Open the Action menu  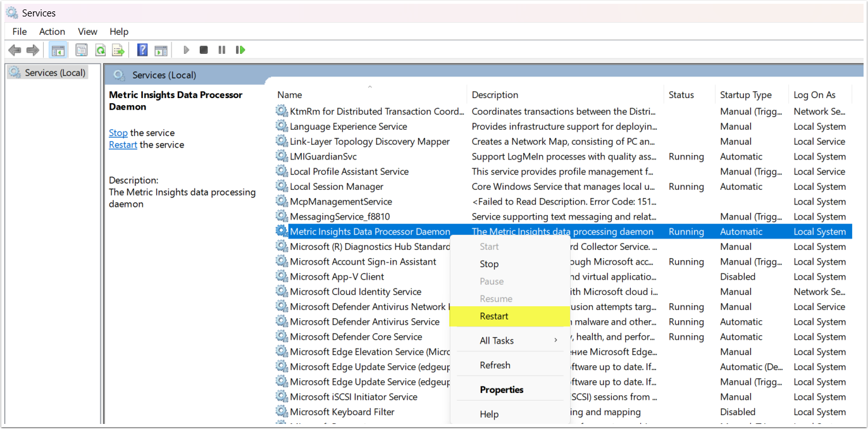(x=52, y=32)
